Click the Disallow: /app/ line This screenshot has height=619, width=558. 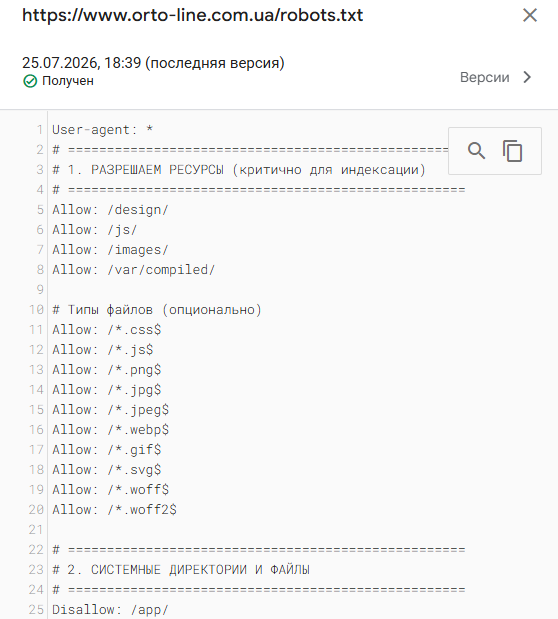[110, 610]
